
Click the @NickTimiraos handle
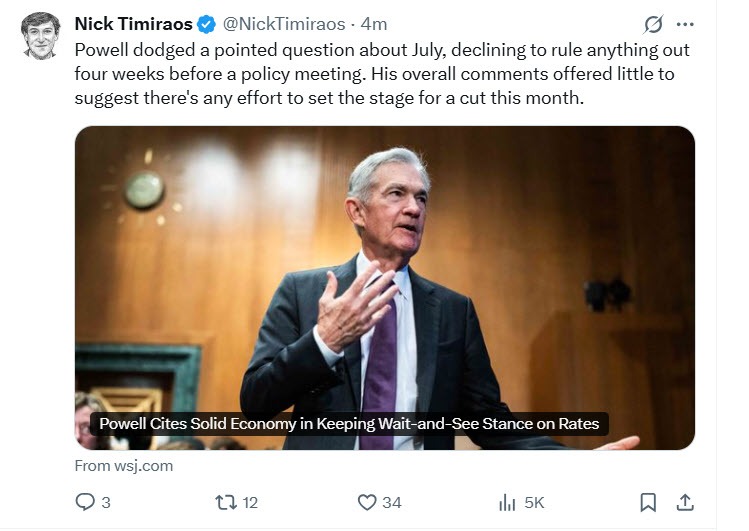click(284, 24)
